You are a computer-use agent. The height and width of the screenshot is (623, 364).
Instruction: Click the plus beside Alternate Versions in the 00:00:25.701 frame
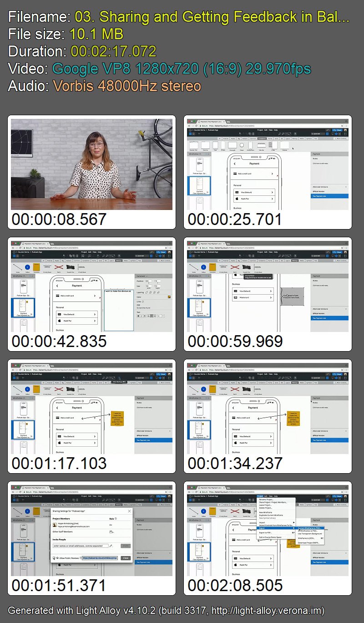(x=346, y=187)
